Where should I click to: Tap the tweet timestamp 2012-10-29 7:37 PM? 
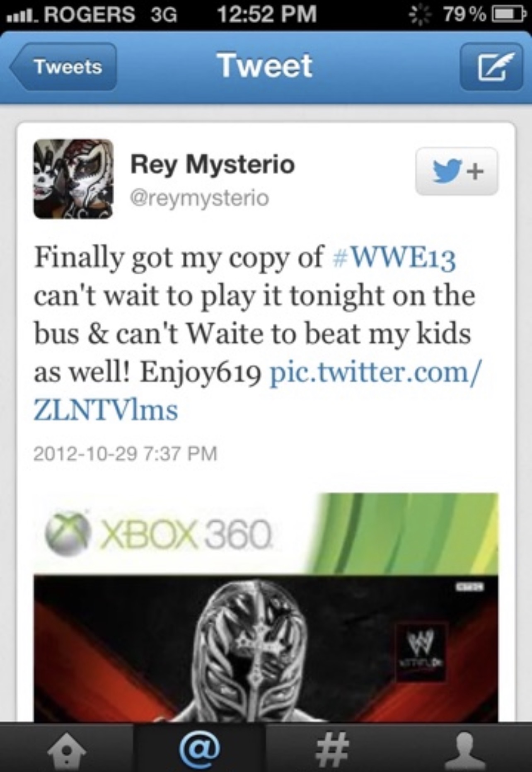point(125,453)
